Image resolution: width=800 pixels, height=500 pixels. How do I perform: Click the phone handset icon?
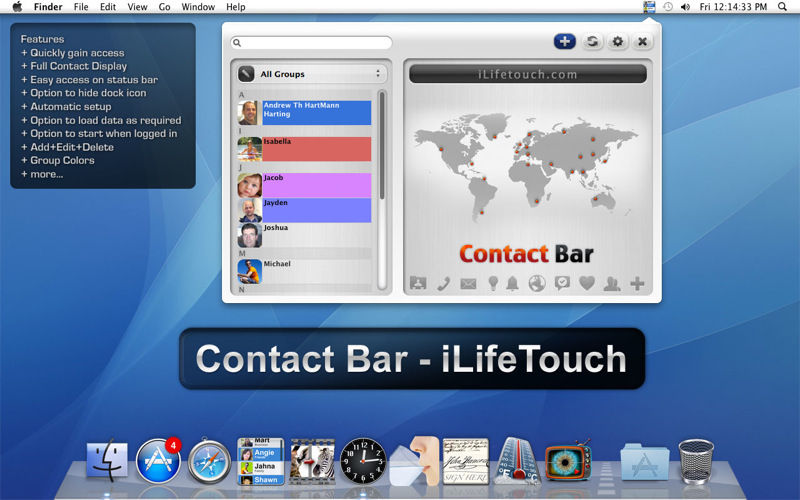[x=443, y=283]
